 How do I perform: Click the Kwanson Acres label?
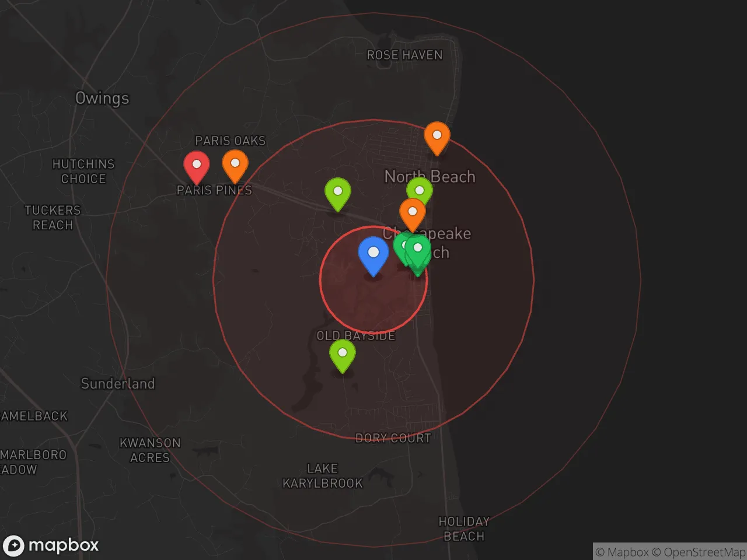150,450
